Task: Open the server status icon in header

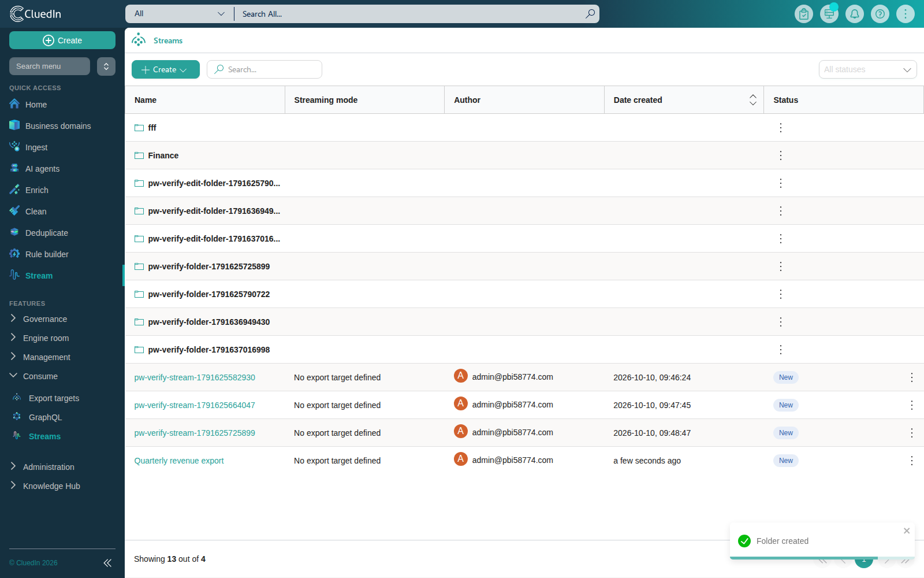Action: coord(829,14)
